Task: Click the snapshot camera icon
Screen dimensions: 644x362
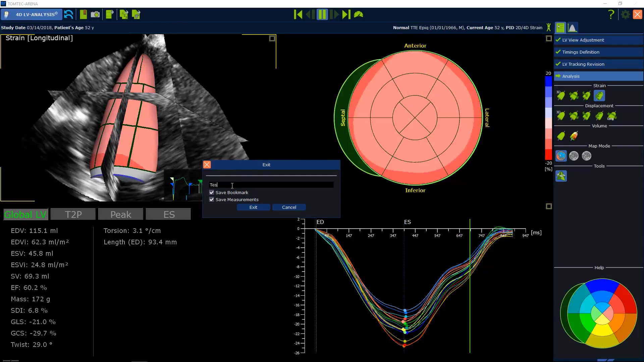Action: click(95, 14)
